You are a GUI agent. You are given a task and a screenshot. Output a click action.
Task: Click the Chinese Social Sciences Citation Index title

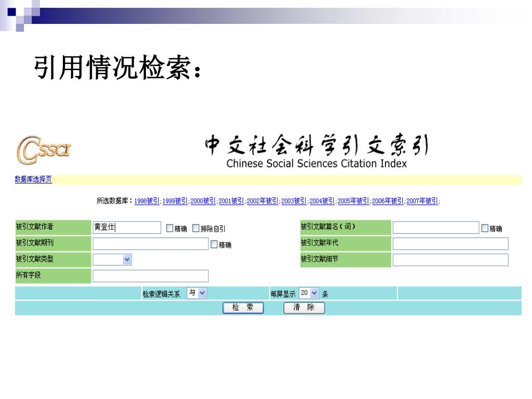point(316,164)
